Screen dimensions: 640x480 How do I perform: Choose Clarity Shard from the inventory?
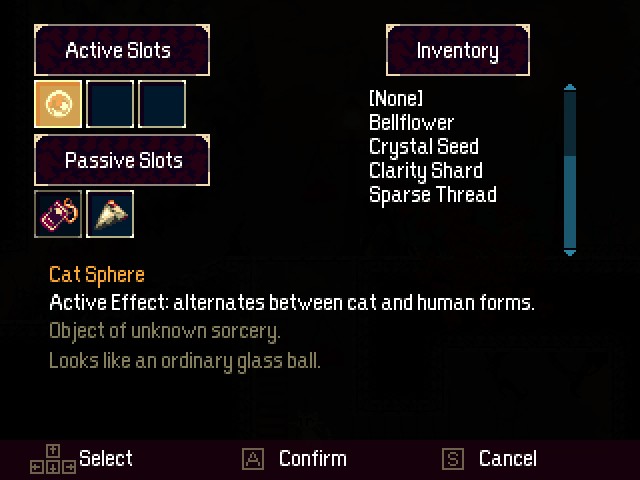[426, 170]
